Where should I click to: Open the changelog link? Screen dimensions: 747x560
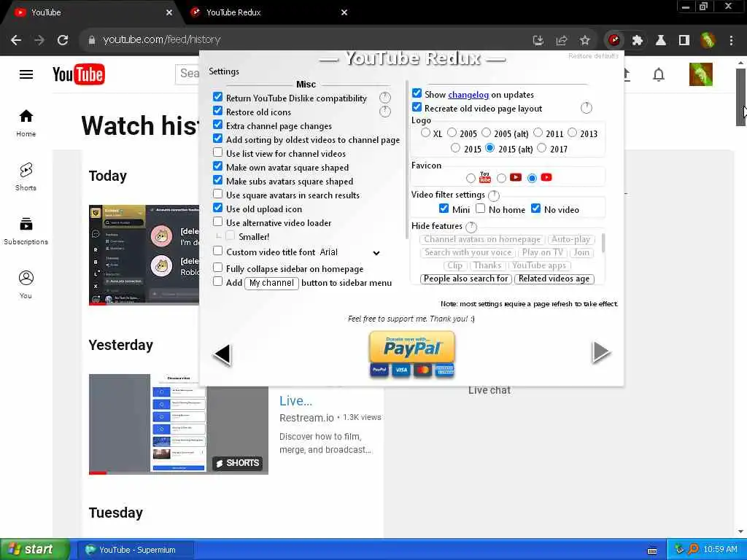coord(468,95)
